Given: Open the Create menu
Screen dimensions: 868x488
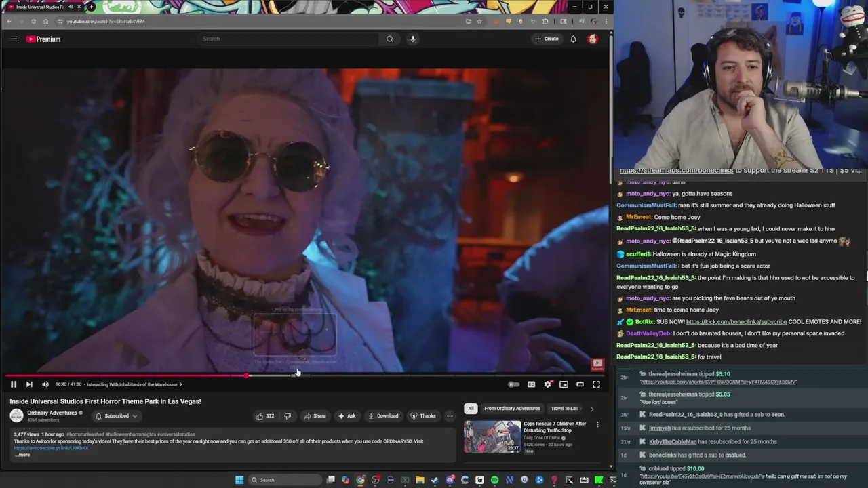Looking at the screenshot, I should (x=547, y=39).
